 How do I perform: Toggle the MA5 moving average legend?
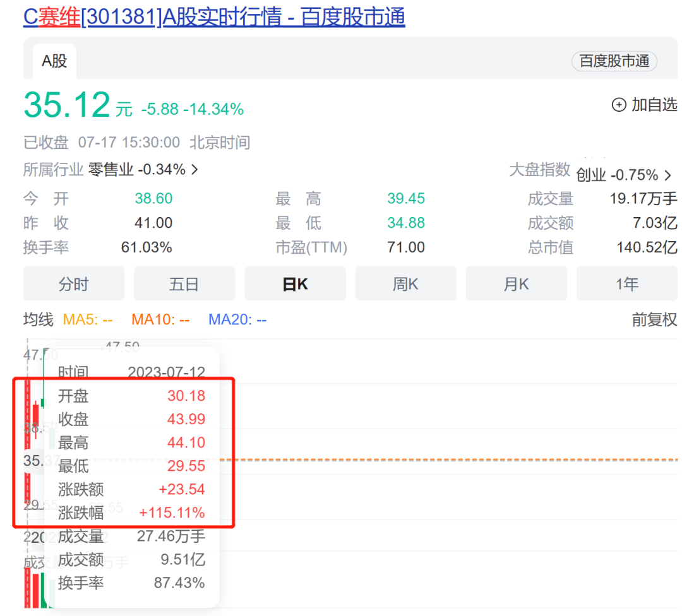coord(87,320)
